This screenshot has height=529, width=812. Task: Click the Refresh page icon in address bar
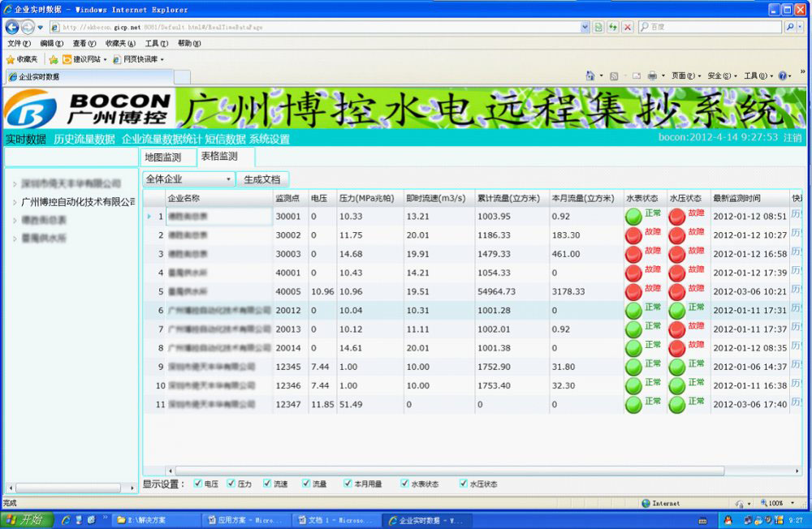pos(612,27)
